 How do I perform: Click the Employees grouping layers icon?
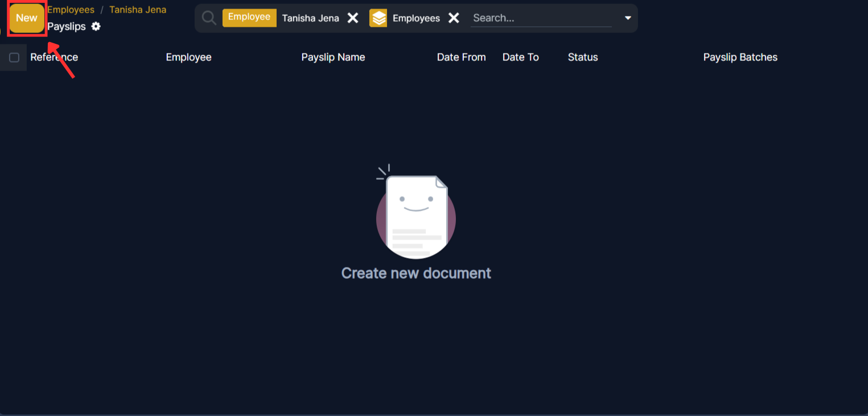coord(379,18)
